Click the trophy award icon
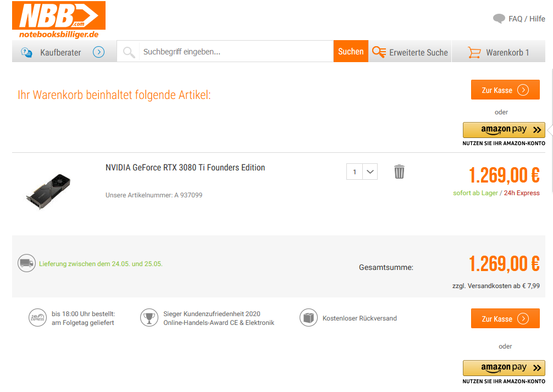The image size is (553, 392). pyautogui.click(x=149, y=318)
